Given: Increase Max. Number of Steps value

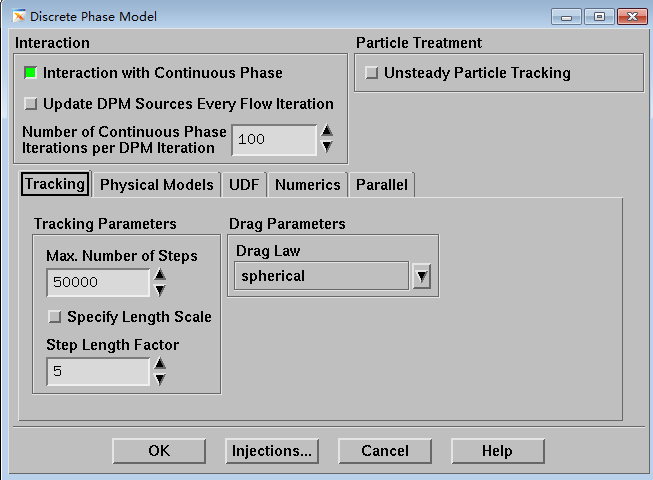Looking at the screenshot, I should (159, 275).
